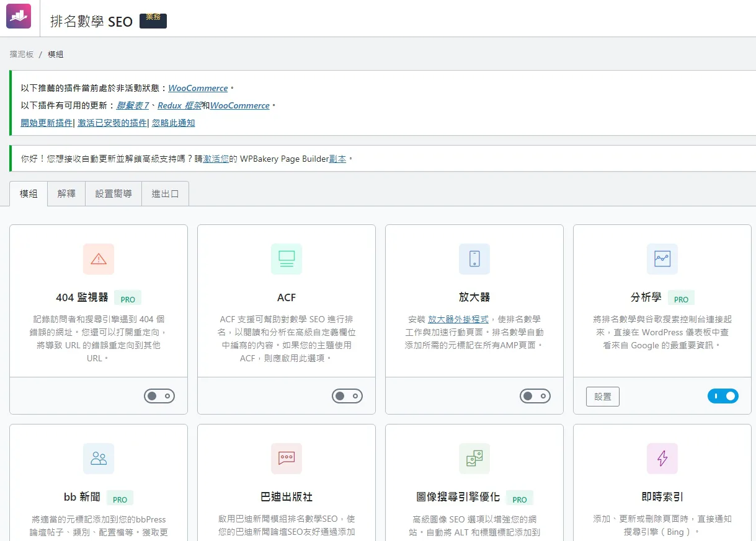
Task: Click the 巴迪出版社 module title
Action: [287, 497]
